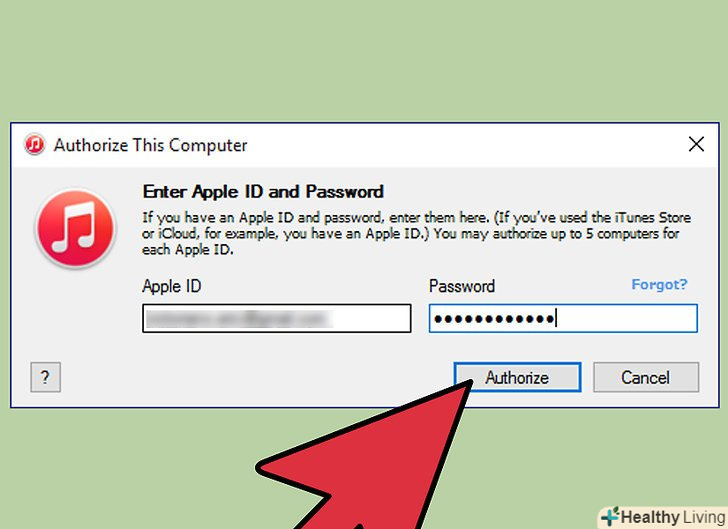Click the large red iTunes music note logo
This screenshot has height=529, width=728.
[75, 229]
